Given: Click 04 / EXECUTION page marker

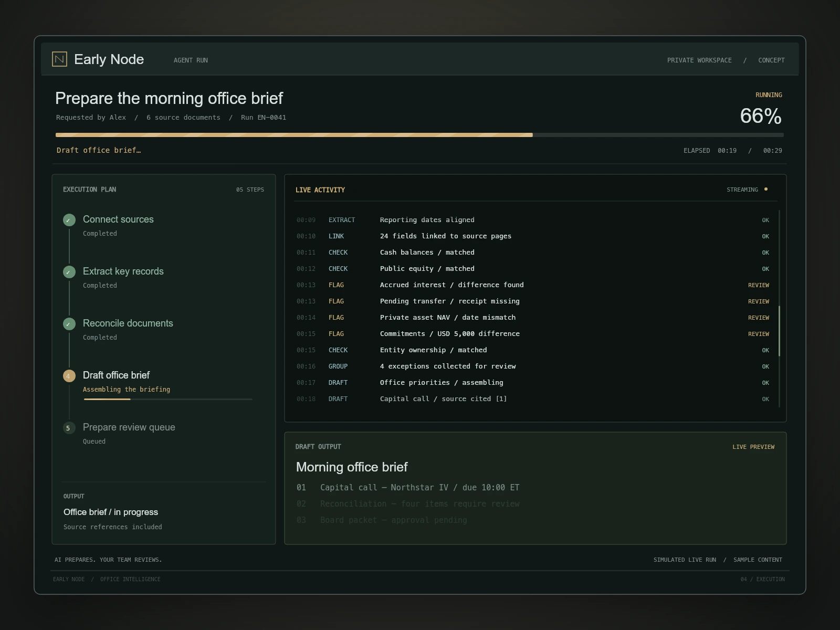Looking at the screenshot, I should 763,580.
